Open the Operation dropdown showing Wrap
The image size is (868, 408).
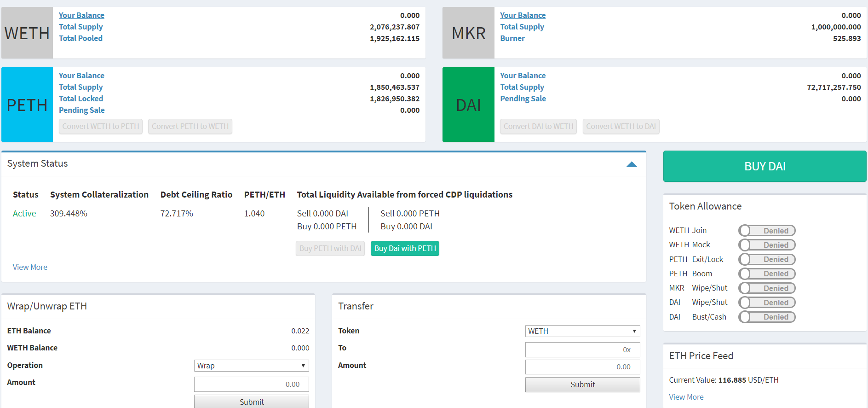252,366
